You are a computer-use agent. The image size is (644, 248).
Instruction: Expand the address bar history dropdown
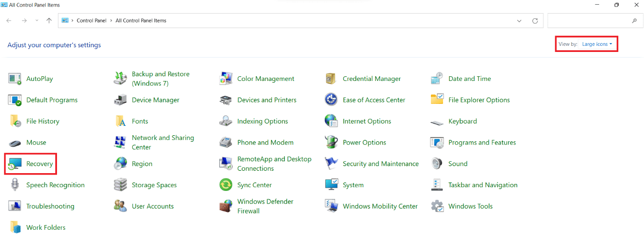point(519,21)
